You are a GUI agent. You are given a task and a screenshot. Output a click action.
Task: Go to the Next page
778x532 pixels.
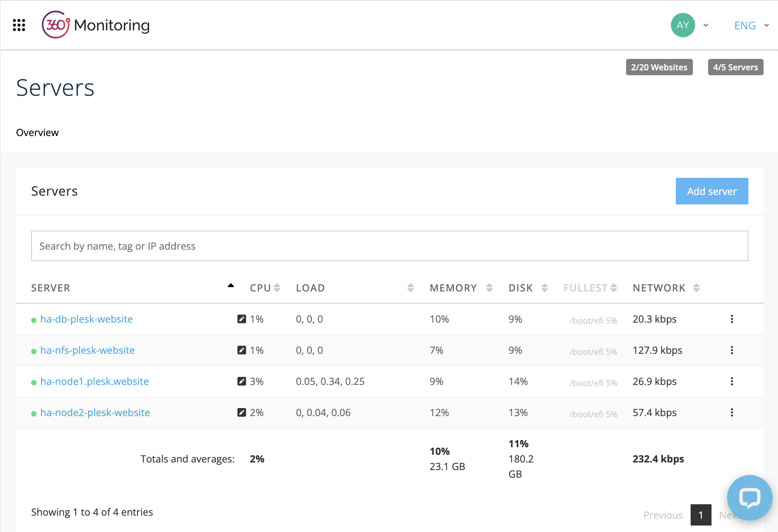729,515
